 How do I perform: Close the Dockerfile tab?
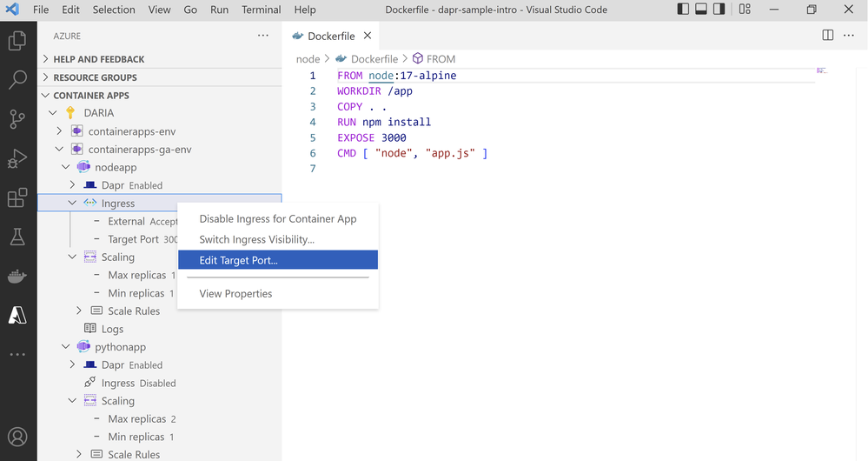(x=367, y=36)
